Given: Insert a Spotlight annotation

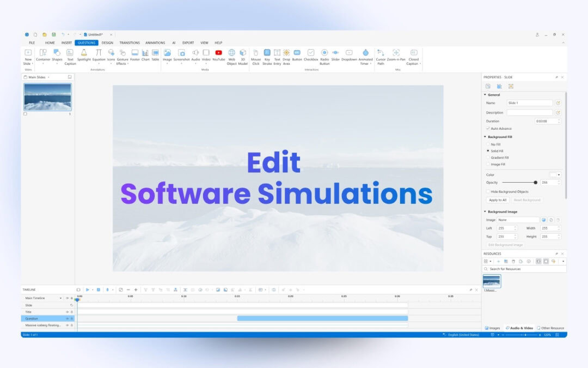Looking at the screenshot, I should [84, 55].
